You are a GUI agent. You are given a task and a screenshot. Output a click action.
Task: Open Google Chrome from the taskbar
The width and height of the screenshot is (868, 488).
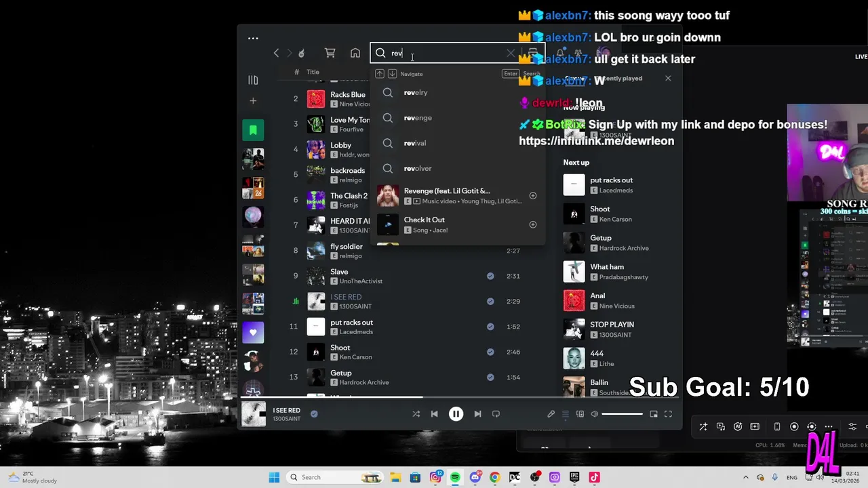click(494, 477)
